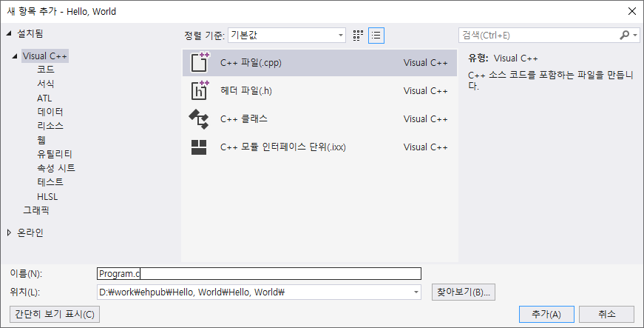The image size is (644, 328).
Task: Select the Visual C++ category
Action: click(x=45, y=56)
